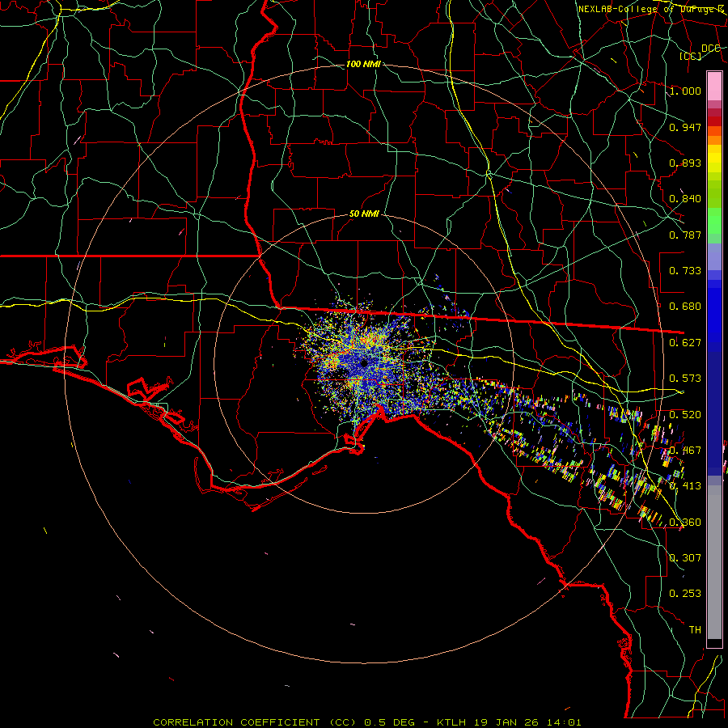This screenshot has height=728, width=728.
Task: Click the KTLH radar site center dot
Action: pyautogui.click(x=363, y=363)
